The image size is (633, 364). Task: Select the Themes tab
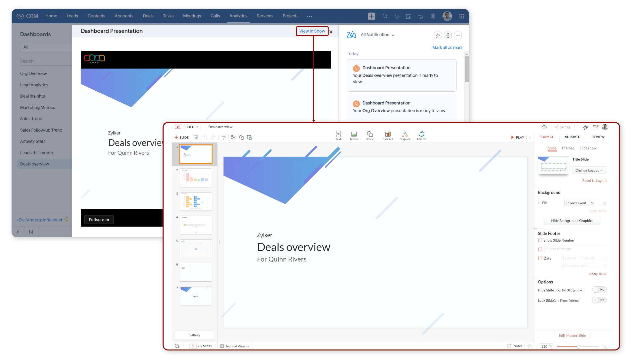click(567, 148)
